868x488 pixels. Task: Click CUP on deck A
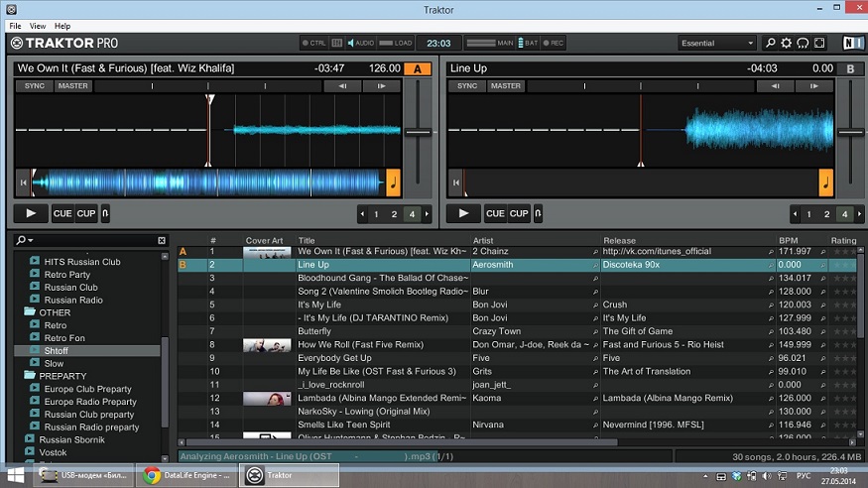pyautogui.click(x=86, y=213)
